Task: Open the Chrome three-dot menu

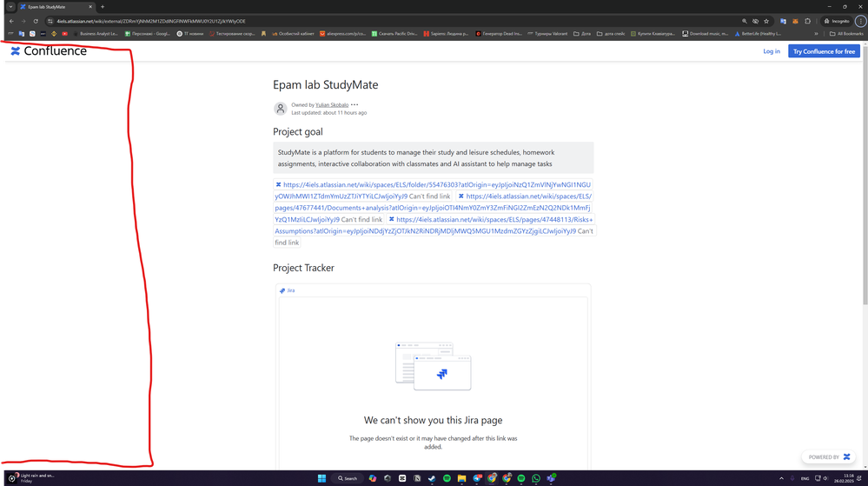Action: point(860,21)
